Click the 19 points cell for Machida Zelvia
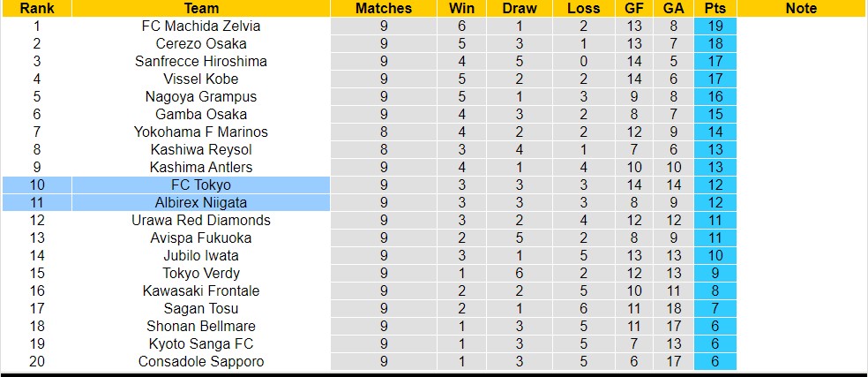Screen dimensions: 868x377 point(715,26)
